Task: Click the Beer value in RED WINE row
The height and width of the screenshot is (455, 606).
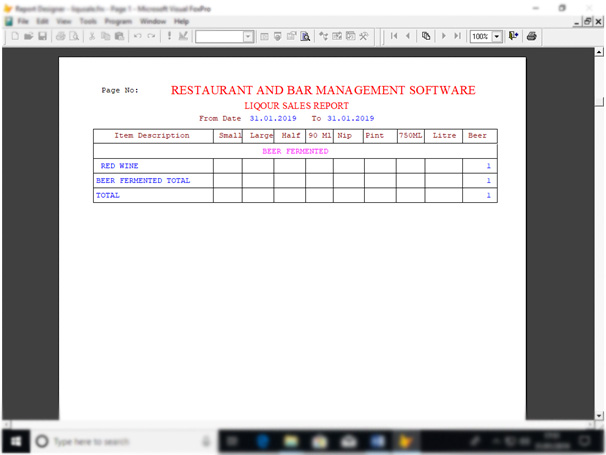Action: click(x=489, y=166)
